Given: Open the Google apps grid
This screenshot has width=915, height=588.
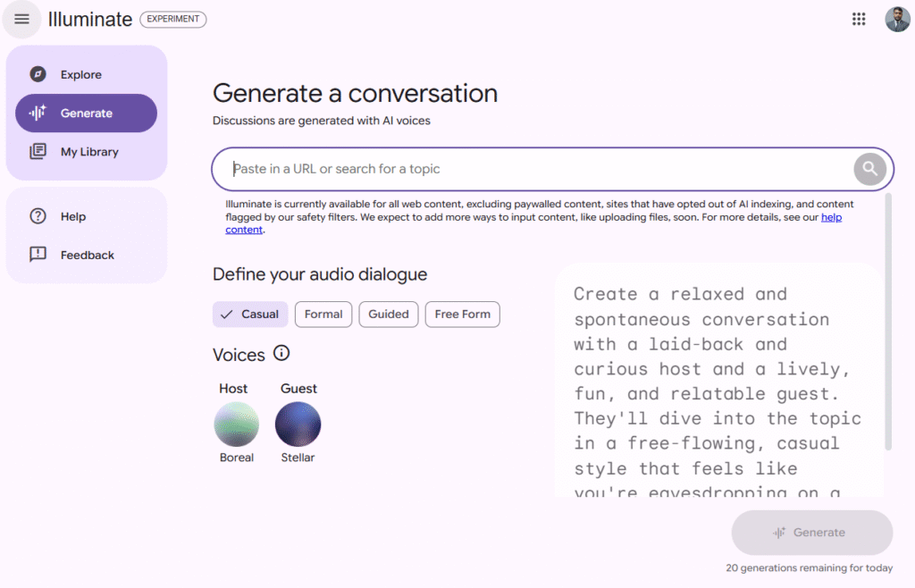Looking at the screenshot, I should [859, 20].
